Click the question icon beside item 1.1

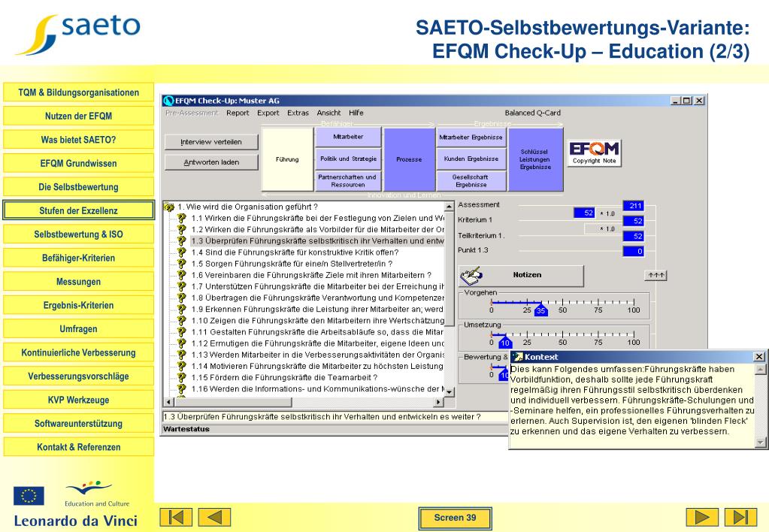pos(181,218)
